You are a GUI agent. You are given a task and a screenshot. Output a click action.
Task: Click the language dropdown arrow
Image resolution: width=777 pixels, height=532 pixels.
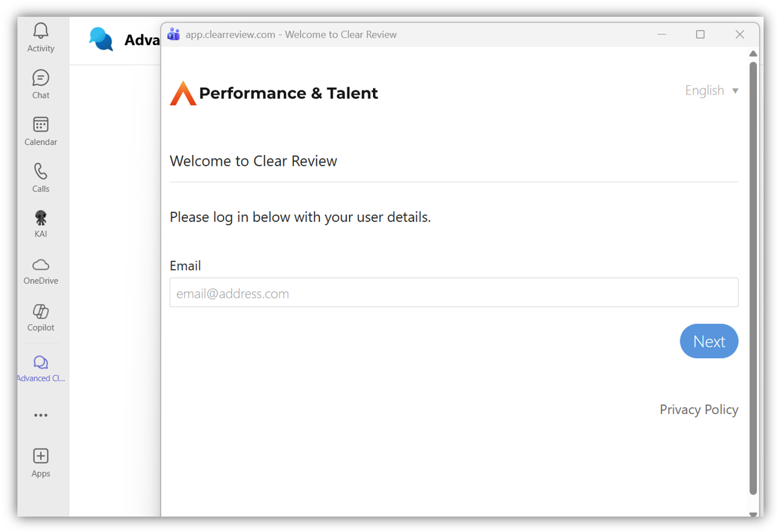735,91
